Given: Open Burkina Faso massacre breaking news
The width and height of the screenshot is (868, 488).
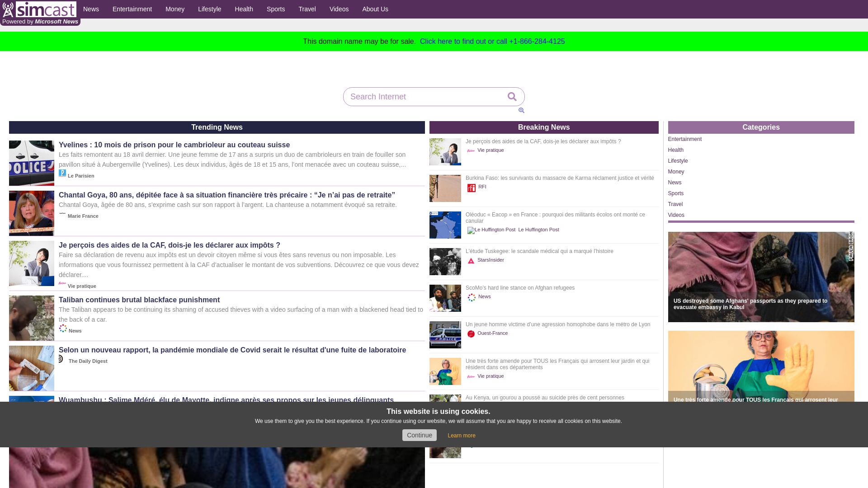Looking at the screenshot, I should [560, 178].
